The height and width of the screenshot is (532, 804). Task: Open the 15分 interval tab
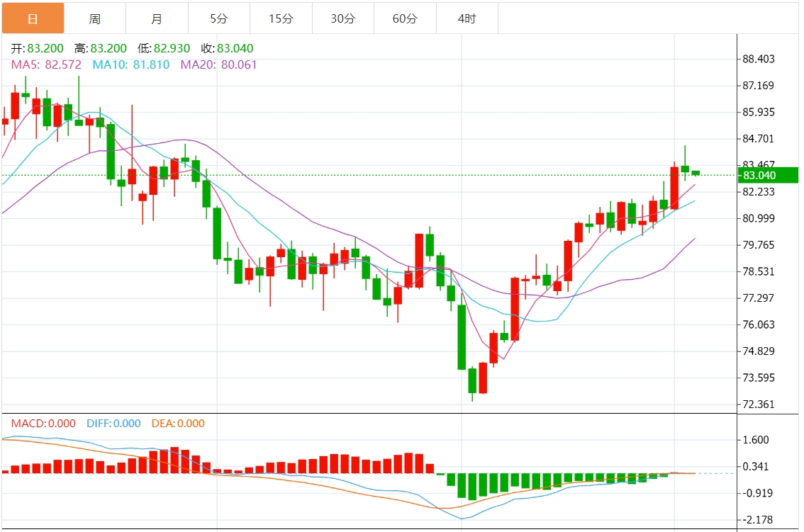point(281,18)
